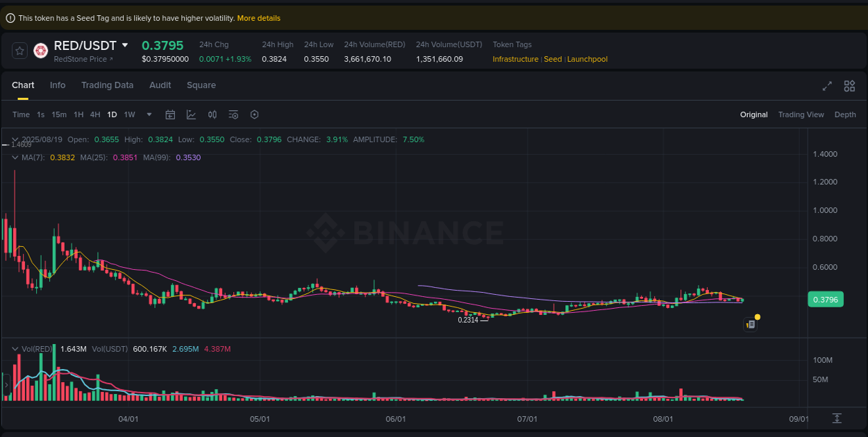The width and height of the screenshot is (868, 437).
Task: Open the Audit tab
Action: coord(160,85)
